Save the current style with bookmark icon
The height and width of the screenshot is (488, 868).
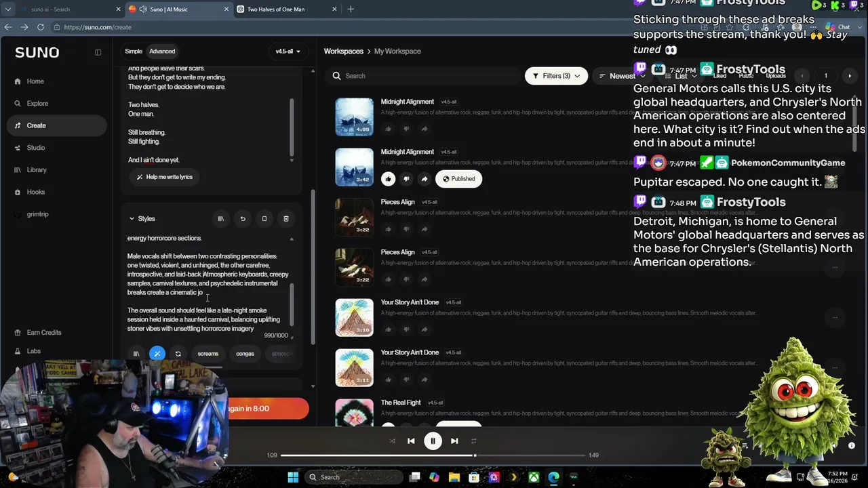(x=264, y=219)
